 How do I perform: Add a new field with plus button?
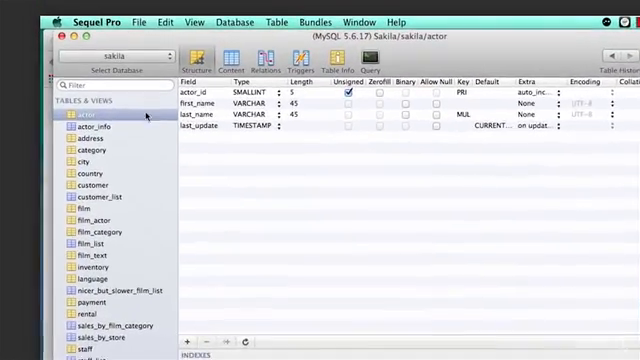coord(187,342)
